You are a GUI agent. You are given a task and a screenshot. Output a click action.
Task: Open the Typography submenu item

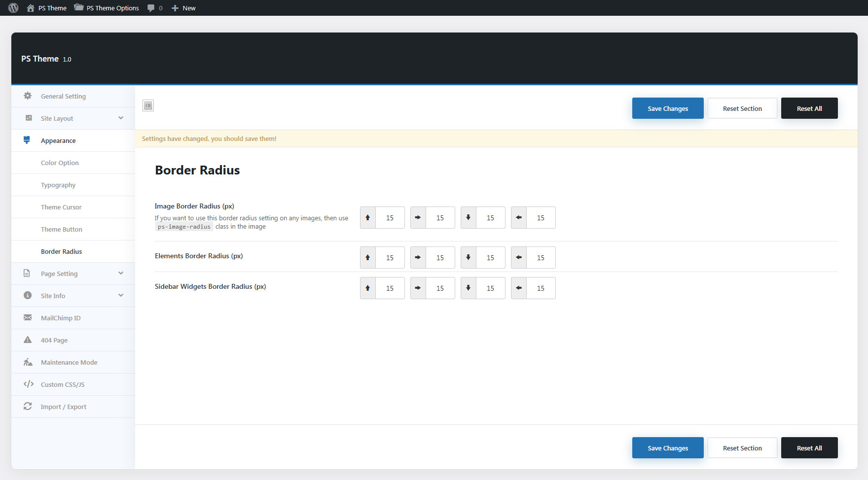[58, 185]
